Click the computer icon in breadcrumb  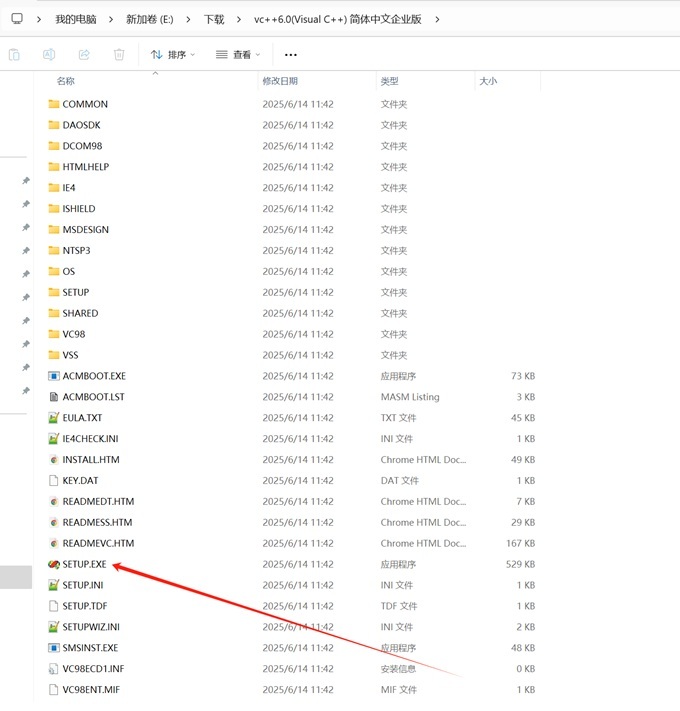click(17, 19)
